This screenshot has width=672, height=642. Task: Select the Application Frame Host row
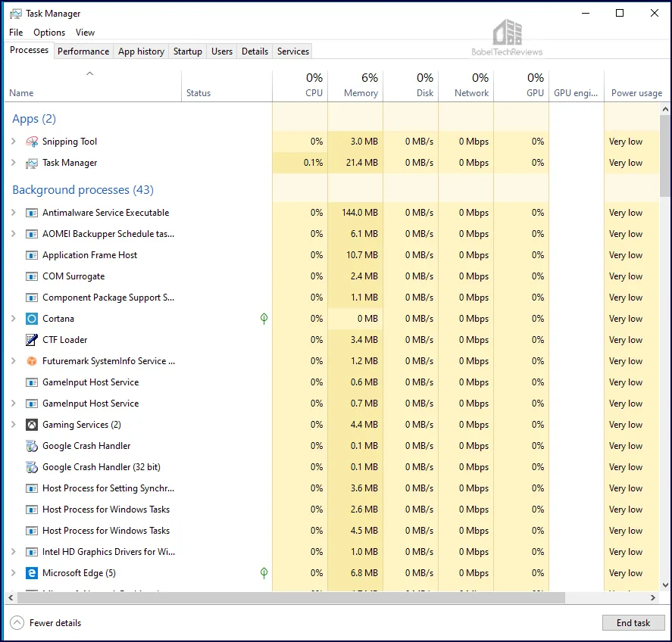89,255
